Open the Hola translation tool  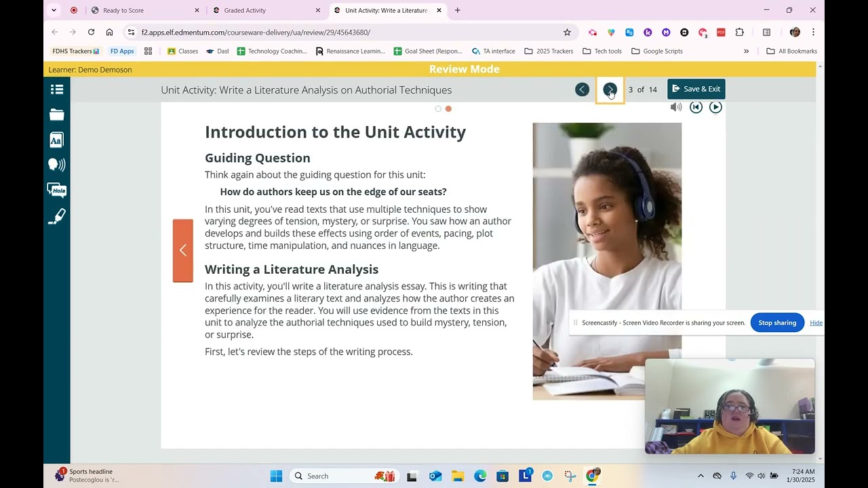57,190
